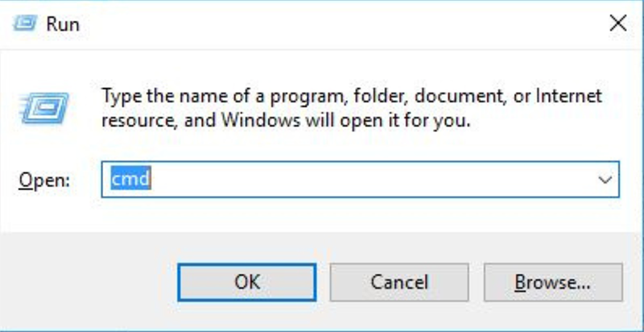Screen dimensions: 644x332
Task: Click empty space inside the Open field
Action: (x=369, y=180)
